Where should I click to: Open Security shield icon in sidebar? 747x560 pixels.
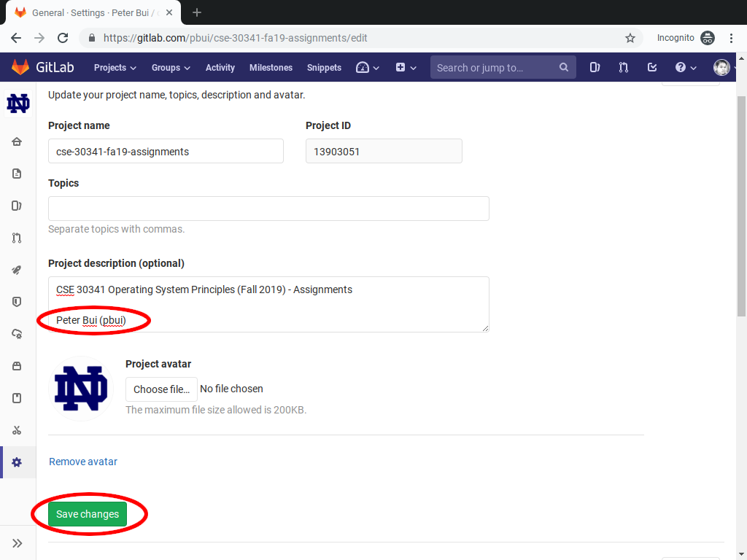17,302
